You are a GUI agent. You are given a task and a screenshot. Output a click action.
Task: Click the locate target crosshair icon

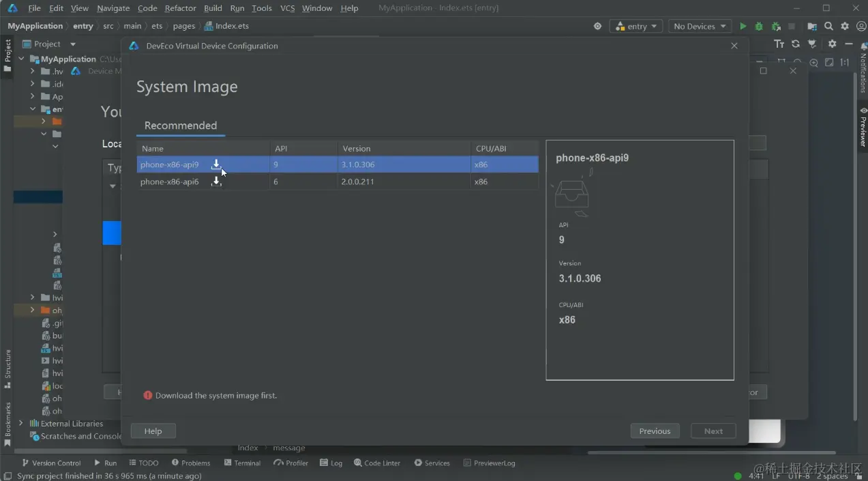tap(597, 27)
